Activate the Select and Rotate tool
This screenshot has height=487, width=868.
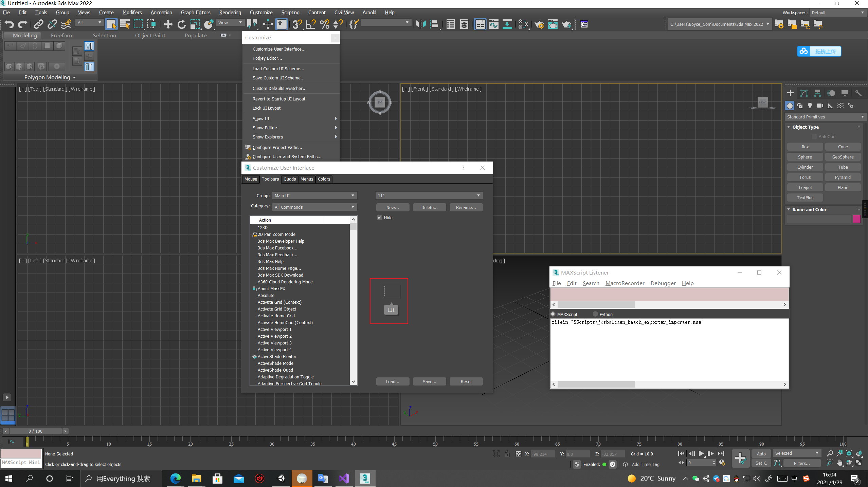coord(181,24)
